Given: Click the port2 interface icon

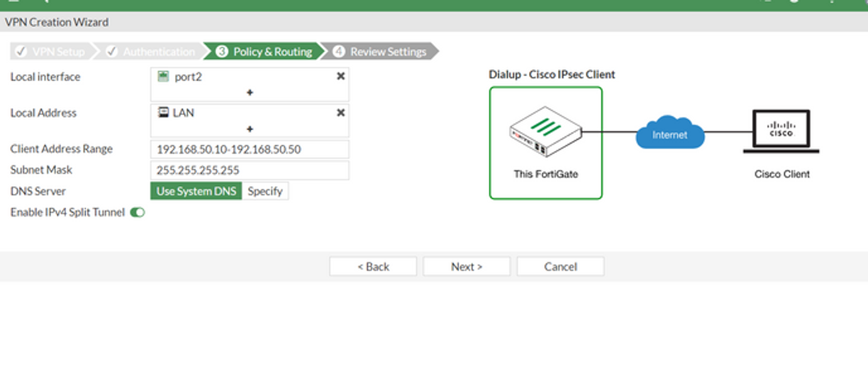Looking at the screenshot, I should [x=164, y=76].
